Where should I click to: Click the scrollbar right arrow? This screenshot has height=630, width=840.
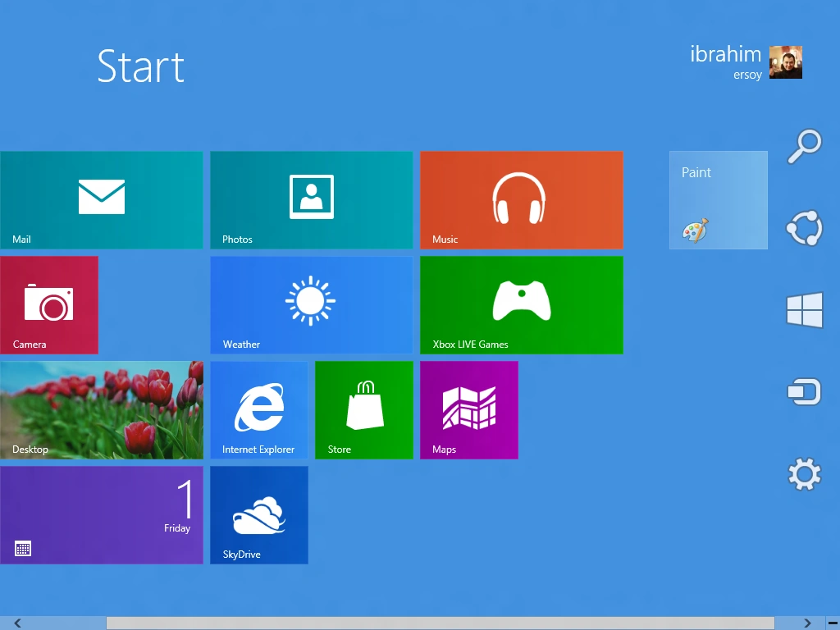[x=807, y=623]
